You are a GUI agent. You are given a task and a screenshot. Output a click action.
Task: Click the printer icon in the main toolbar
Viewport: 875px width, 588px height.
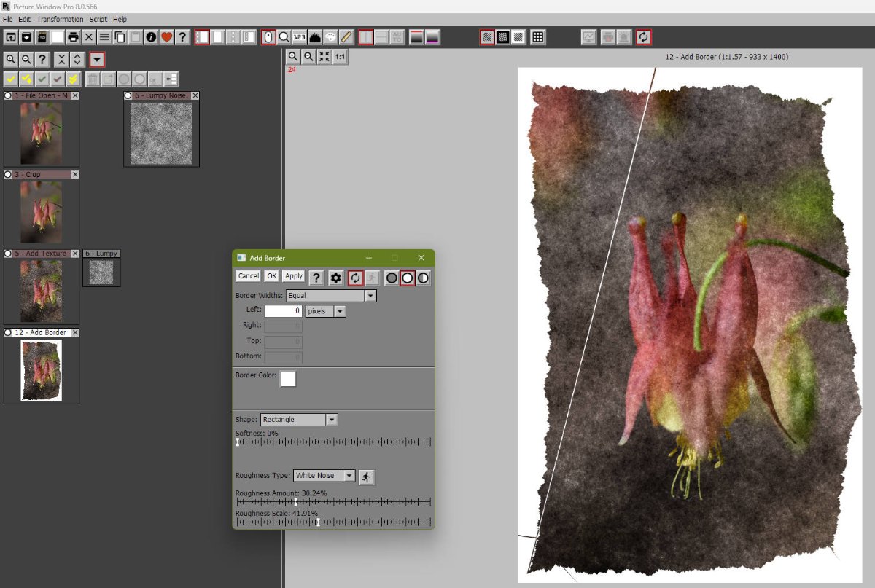click(74, 36)
